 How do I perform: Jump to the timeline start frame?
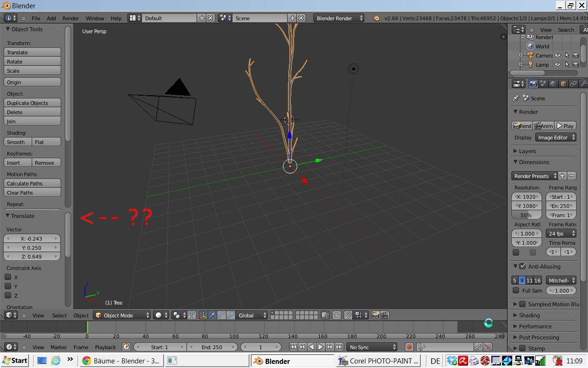[x=293, y=347]
